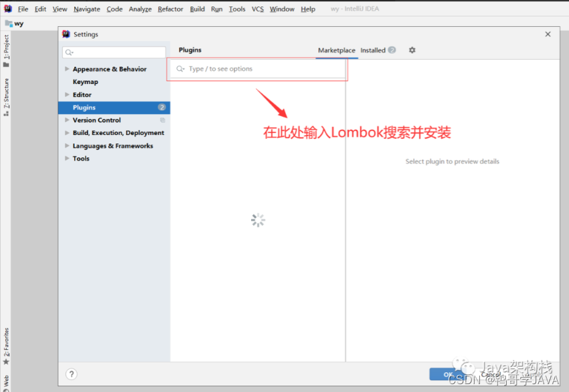Viewport: 569px width, 392px height.
Task: Open the Window menu
Action: point(282,9)
